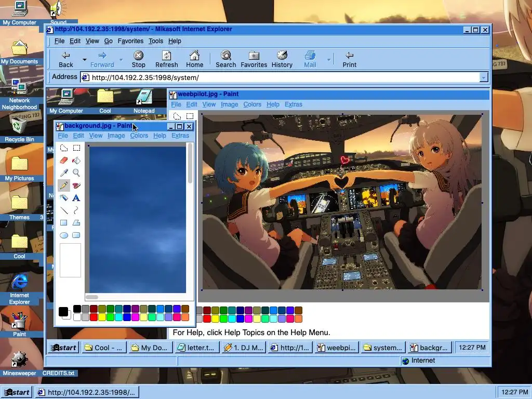Select the Curve tool in background.jpg Paint
This screenshot has width=532, height=399.
coord(77,210)
